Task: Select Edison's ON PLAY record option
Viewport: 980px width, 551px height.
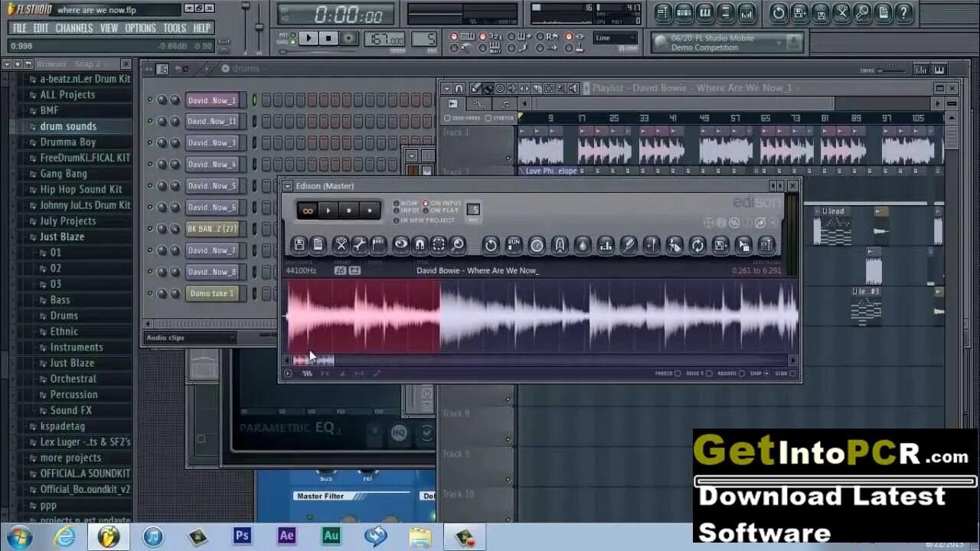Action: (441, 210)
